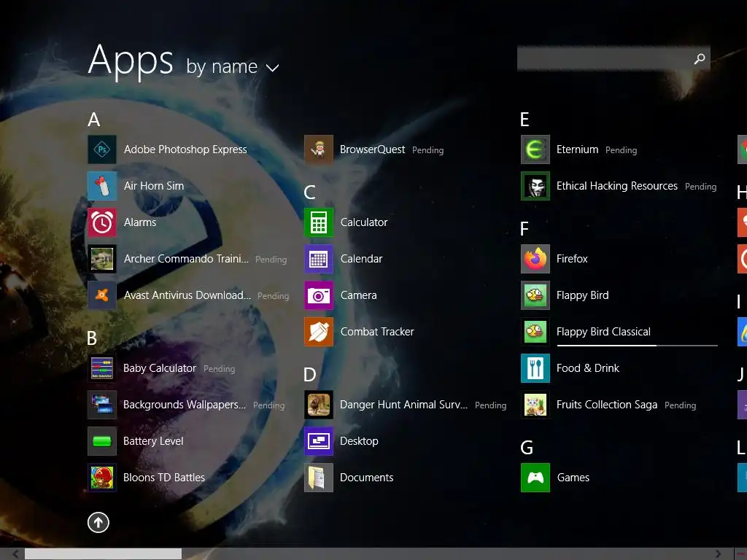Open the Flappy Bird icon
Viewport: 747px width, 560px height.
tap(535, 295)
